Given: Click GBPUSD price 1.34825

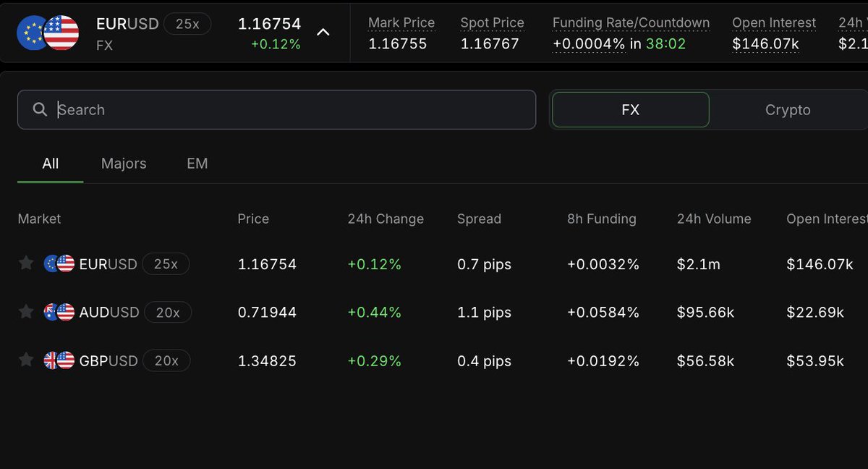Looking at the screenshot, I should [267, 360].
